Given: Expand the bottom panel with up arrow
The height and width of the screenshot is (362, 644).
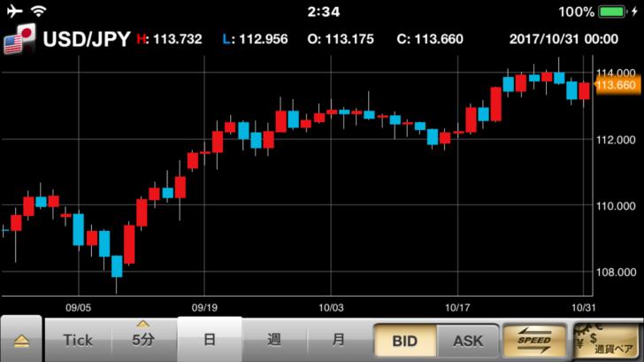Looking at the screenshot, I should click(x=20, y=341).
